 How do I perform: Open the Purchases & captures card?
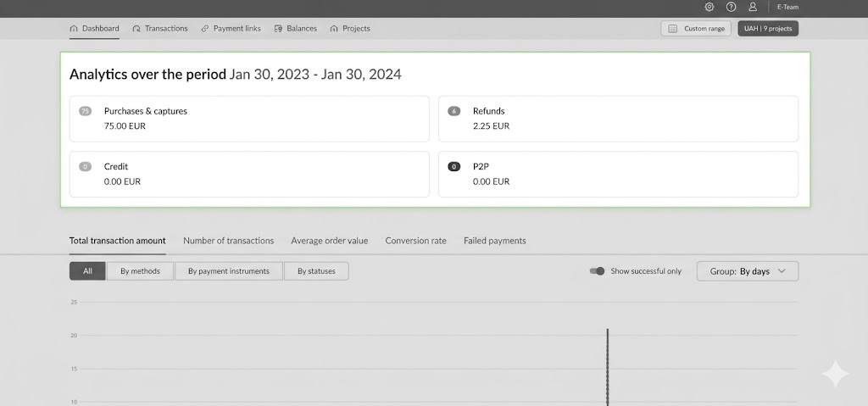click(x=249, y=119)
